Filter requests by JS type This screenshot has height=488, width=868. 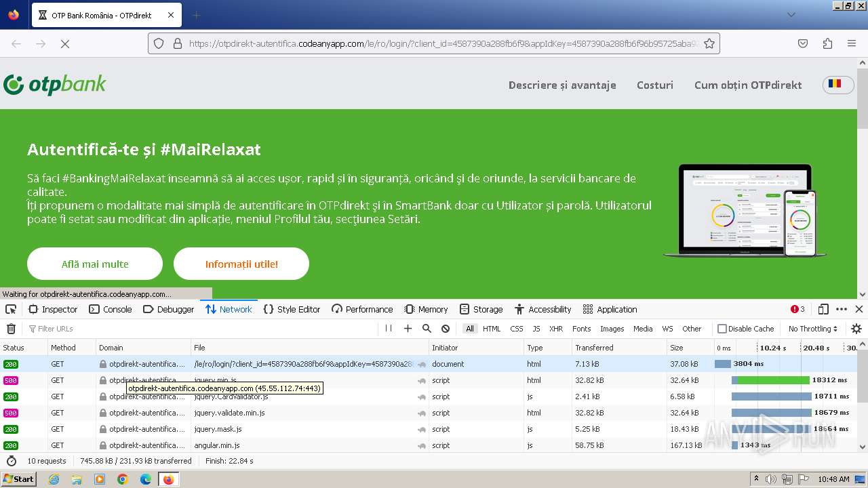point(536,329)
